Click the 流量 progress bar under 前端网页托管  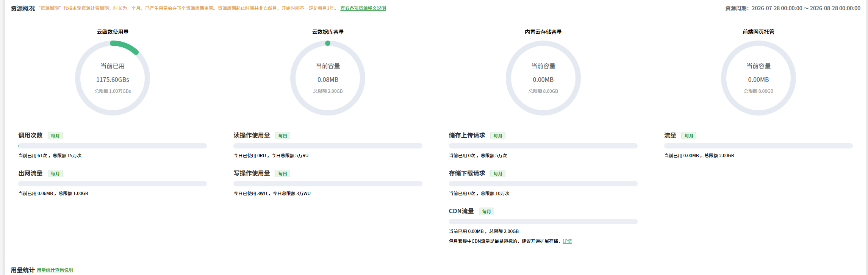point(759,146)
